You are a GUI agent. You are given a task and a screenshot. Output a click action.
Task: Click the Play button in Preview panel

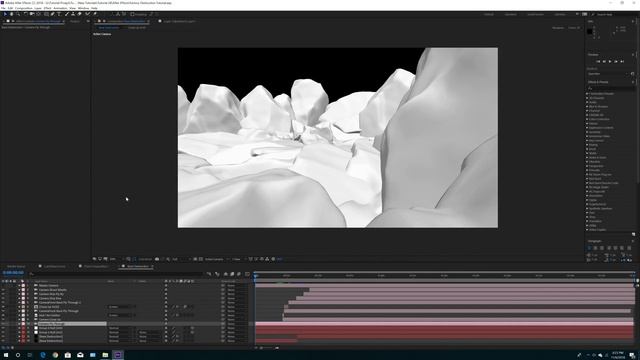(610, 61)
